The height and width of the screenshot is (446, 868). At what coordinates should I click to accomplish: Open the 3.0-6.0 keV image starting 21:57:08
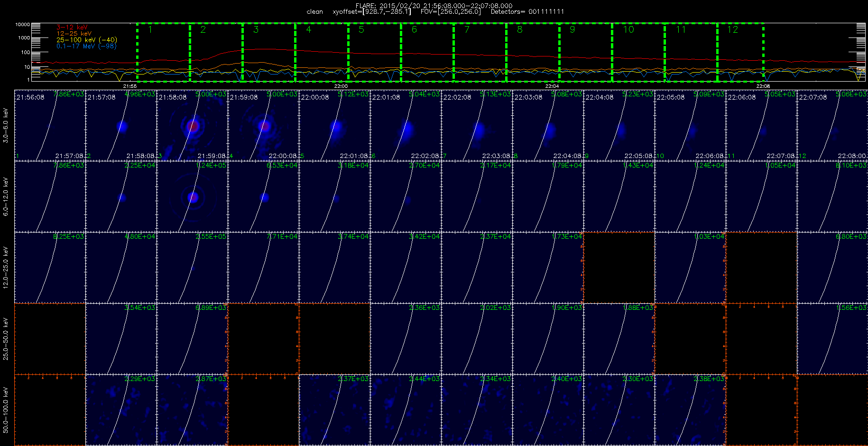click(x=121, y=125)
